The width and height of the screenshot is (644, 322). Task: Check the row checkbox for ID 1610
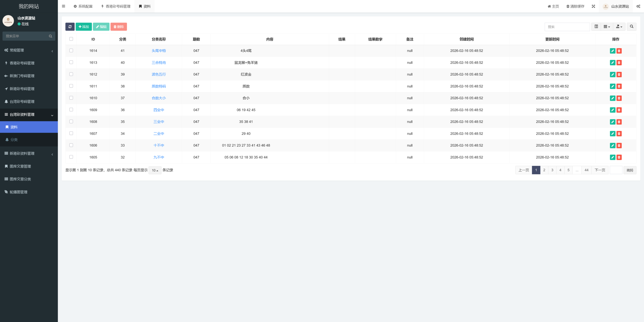click(71, 98)
